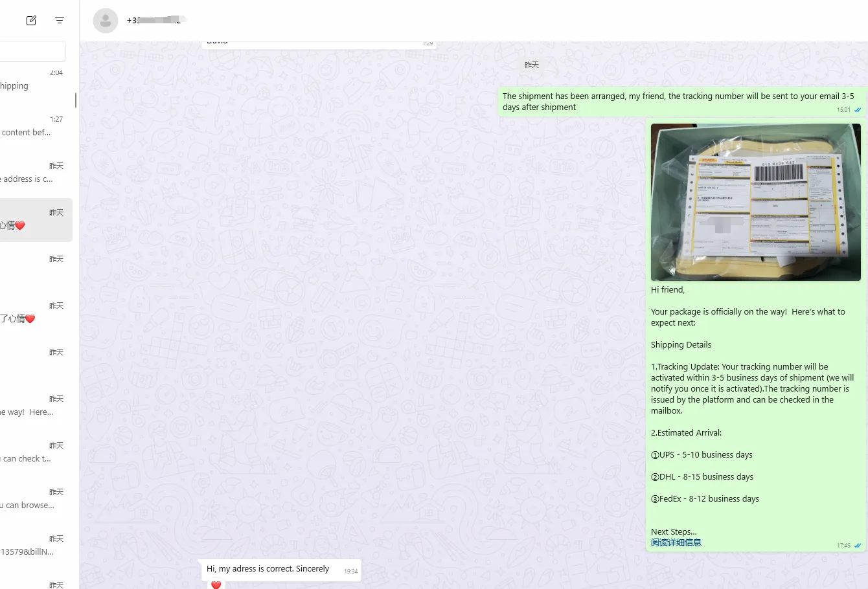868x589 pixels.
Task: Click the 'Shipping Details' heading in message
Action: [681, 345]
